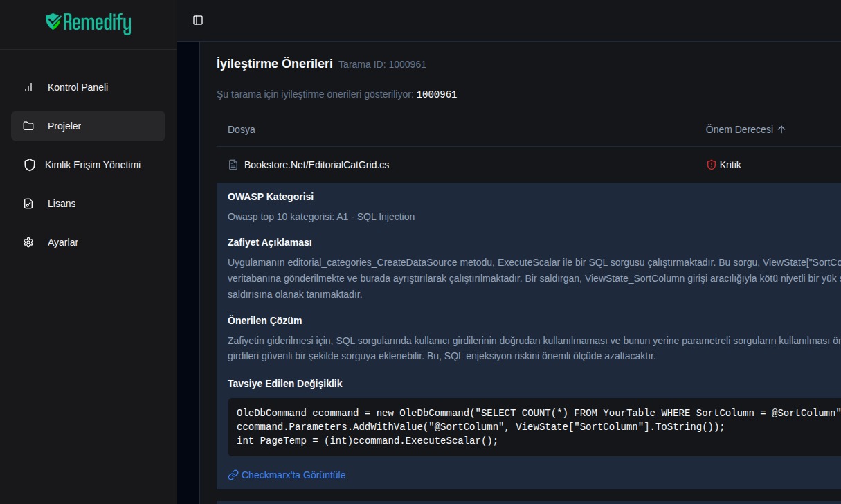Click the Lisans document icon
This screenshot has width=841, height=504.
28,204
